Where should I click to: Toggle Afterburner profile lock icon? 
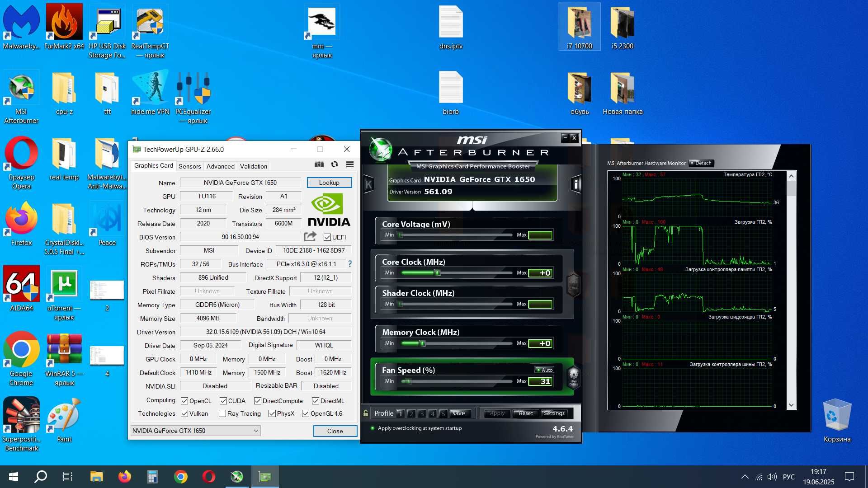[x=366, y=413]
